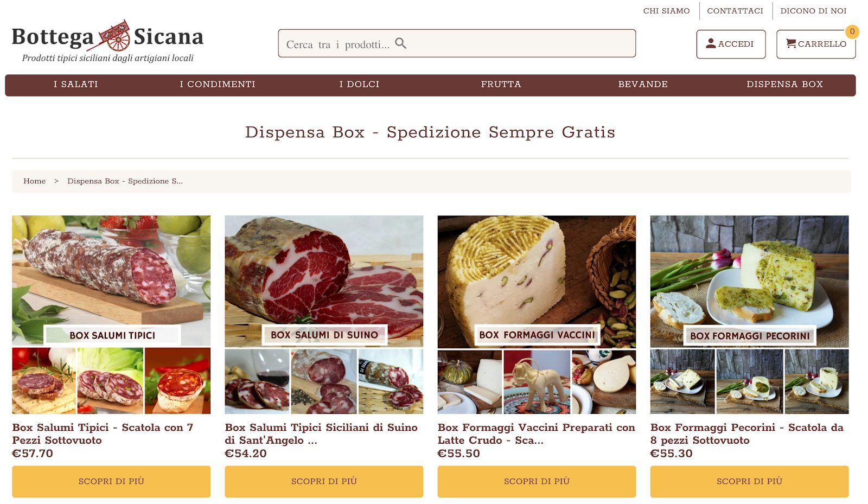Image resolution: width=868 pixels, height=504 pixels.
Task: Open the shopping cart icon
Action: click(x=791, y=43)
